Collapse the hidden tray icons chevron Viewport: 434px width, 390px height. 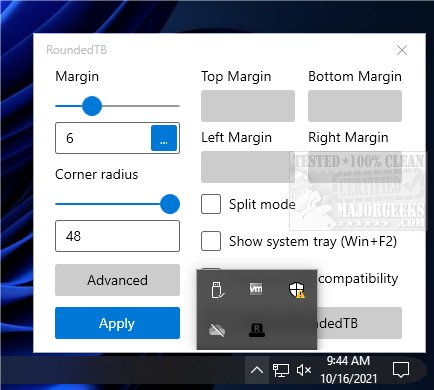click(257, 370)
